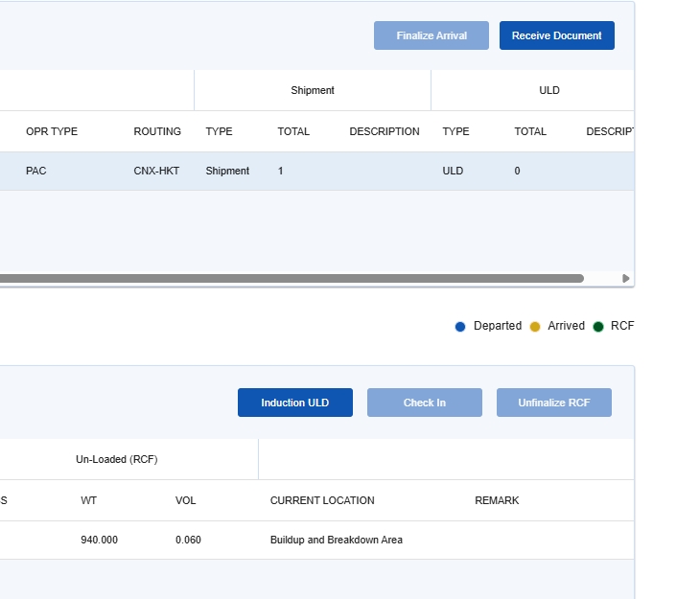Click the Shipment group header
Image resolution: width=700 pixels, height=599 pixels.
(x=313, y=90)
